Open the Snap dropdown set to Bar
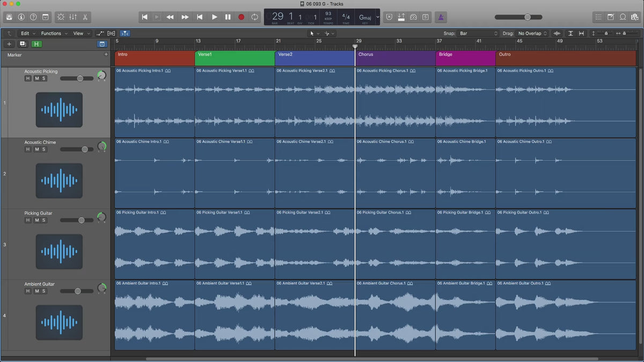Image resolution: width=644 pixels, height=362 pixels. coord(477,33)
